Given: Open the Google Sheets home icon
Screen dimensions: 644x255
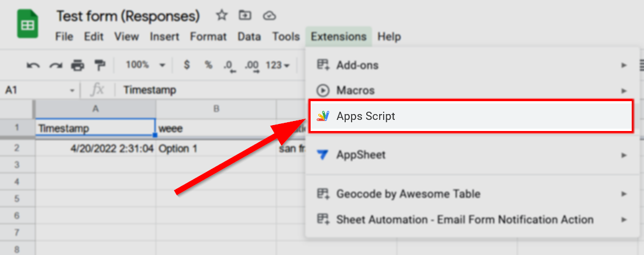Looking at the screenshot, I should [27, 27].
